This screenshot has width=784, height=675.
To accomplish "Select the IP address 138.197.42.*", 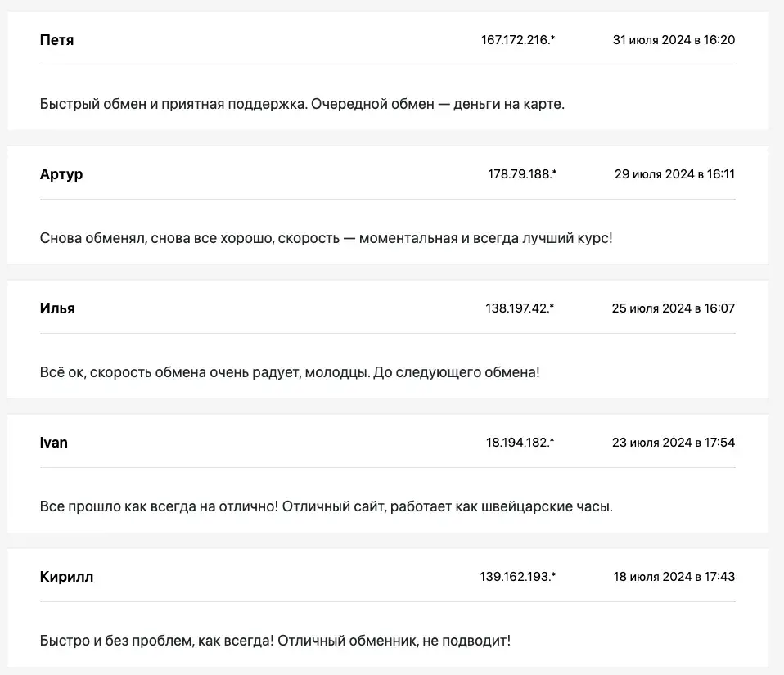I will click(520, 308).
